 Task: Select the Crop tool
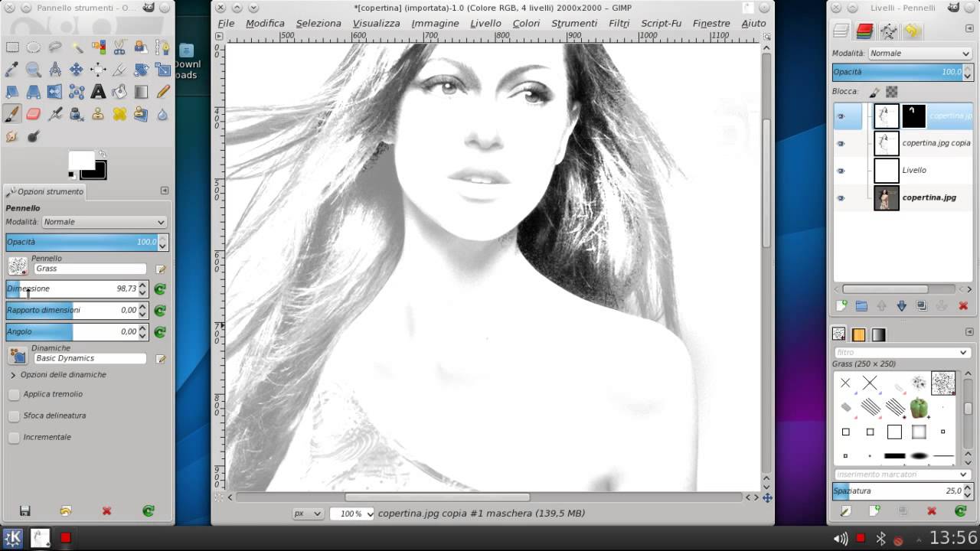click(119, 70)
